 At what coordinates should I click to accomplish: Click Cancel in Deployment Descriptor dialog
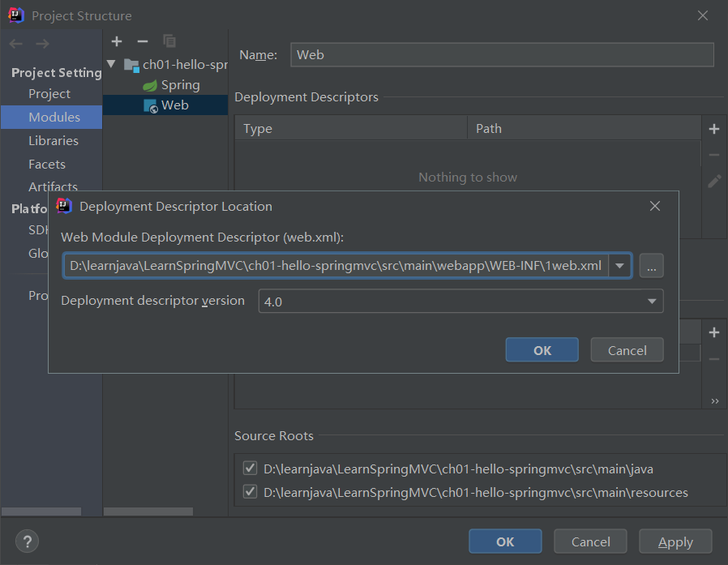(x=627, y=350)
